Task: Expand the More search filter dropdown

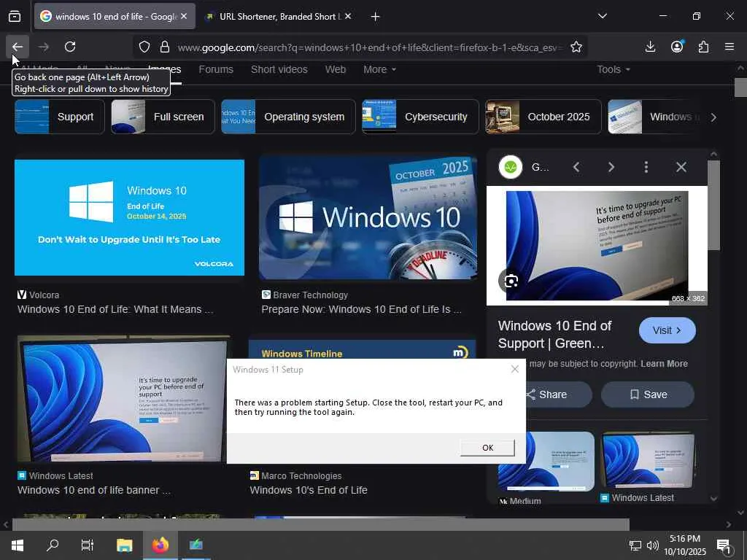Action: (379, 69)
